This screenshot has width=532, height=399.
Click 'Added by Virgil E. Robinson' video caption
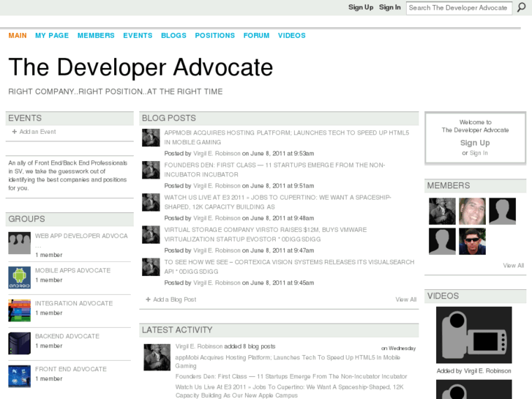473,371
